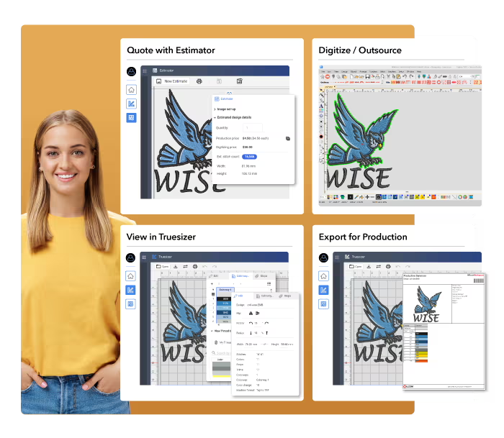Click the Width value field
The height and width of the screenshot is (438, 504).
(x=251, y=345)
